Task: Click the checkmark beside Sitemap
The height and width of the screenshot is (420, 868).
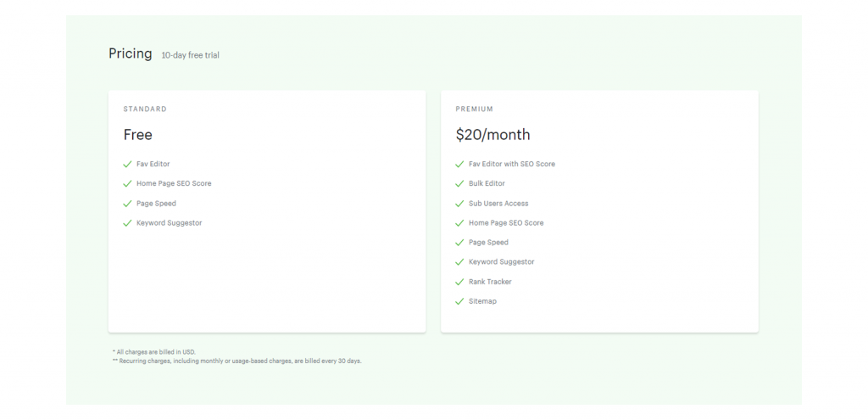Action: pyautogui.click(x=459, y=301)
